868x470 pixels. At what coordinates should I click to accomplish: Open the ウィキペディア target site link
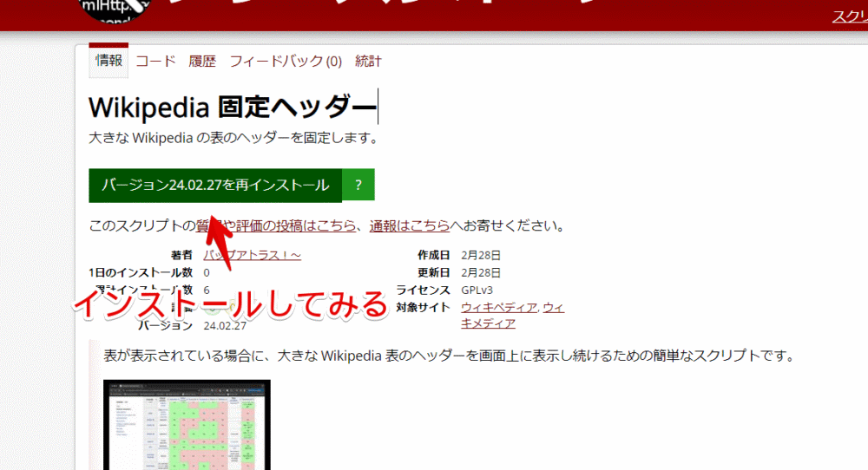[499, 308]
